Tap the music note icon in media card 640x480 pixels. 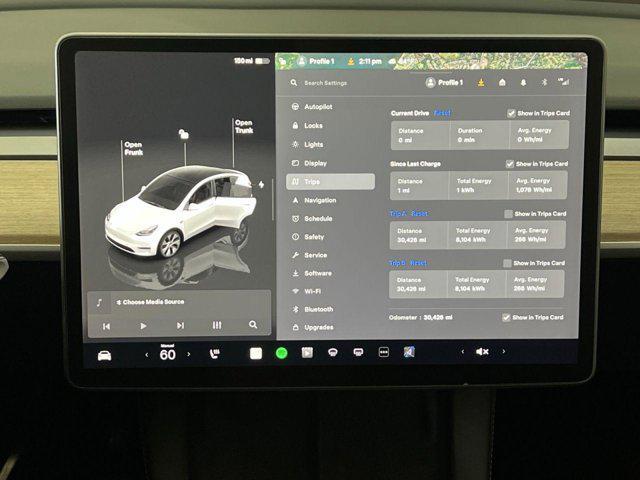[x=99, y=303]
